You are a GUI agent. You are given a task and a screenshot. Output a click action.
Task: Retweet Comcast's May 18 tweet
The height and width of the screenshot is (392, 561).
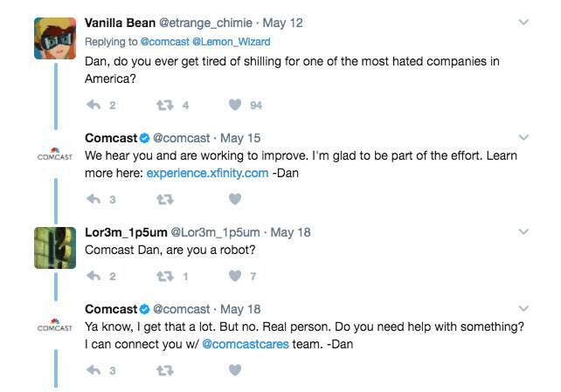(165, 370)
